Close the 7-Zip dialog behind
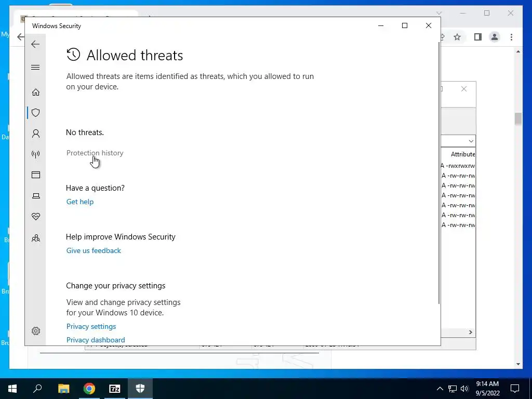 pyautogui.click(x=464, y=89)
